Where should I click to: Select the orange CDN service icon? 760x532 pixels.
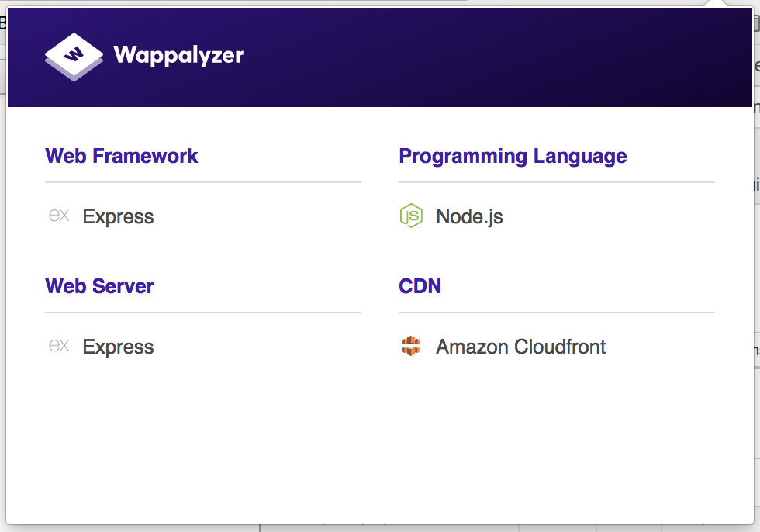coord(411,347)
